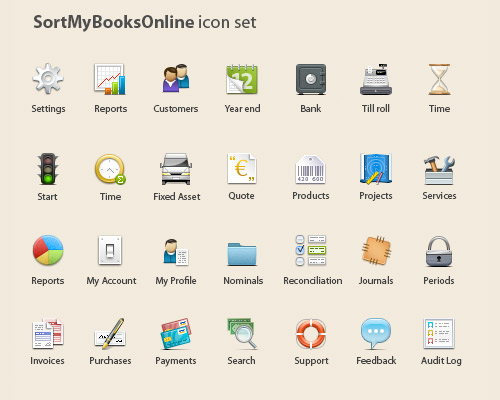Click the 'Support' text label

click(x=311, y=361)
